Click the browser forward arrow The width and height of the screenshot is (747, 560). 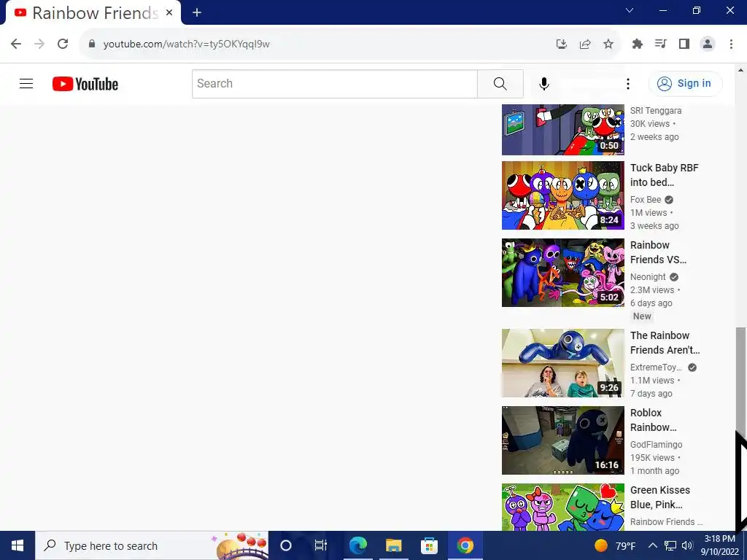click(x=39, y=44)
